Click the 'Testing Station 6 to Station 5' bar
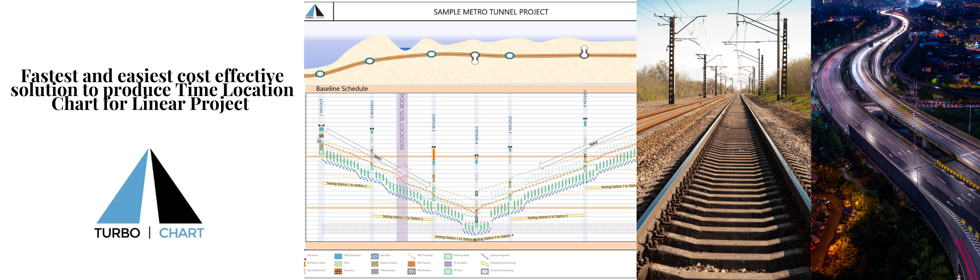Screen dimensions: 980x280 548,217
